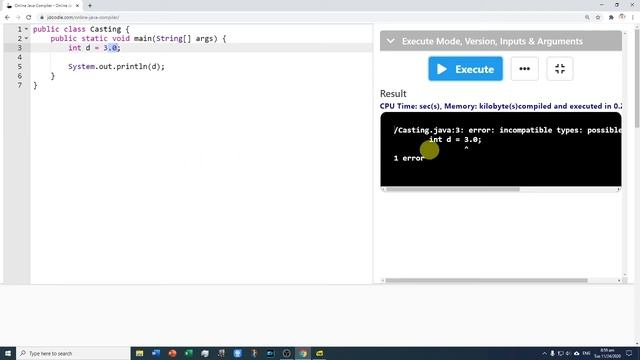Image resolution: width=640 pixels, height=360 pixels.
Task: Click the result panel bottom horizontal scrollbar
Action: click(x=486, y=280)
